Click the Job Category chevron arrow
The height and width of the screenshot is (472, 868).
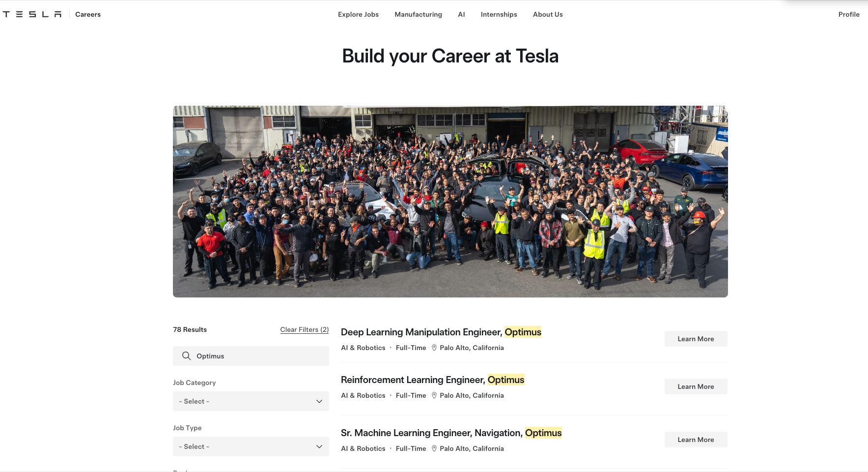(x=319, y=401)
